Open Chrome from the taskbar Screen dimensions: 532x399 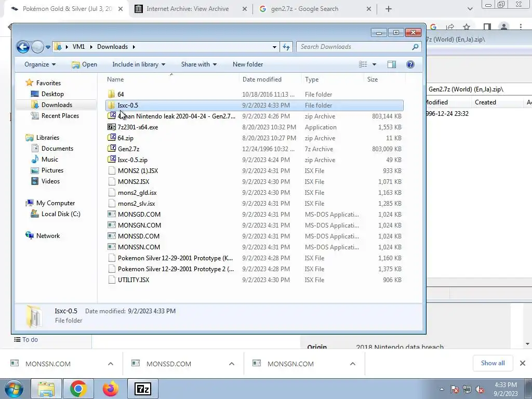(x=78, y=389)
